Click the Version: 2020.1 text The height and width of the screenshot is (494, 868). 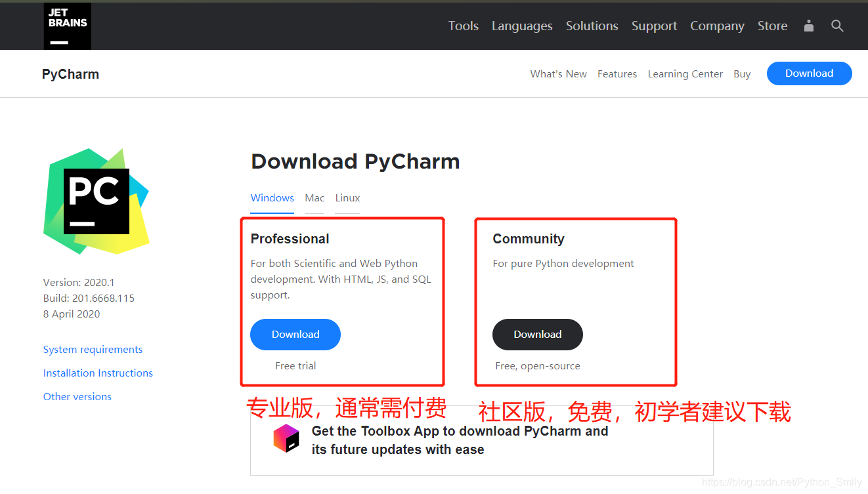click(x=79, y=283)
